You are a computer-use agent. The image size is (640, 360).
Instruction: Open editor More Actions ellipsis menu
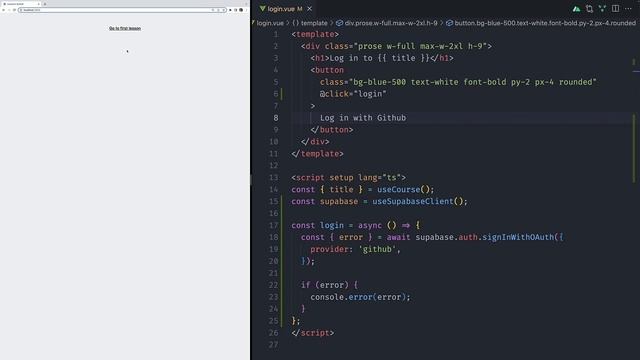628,9
